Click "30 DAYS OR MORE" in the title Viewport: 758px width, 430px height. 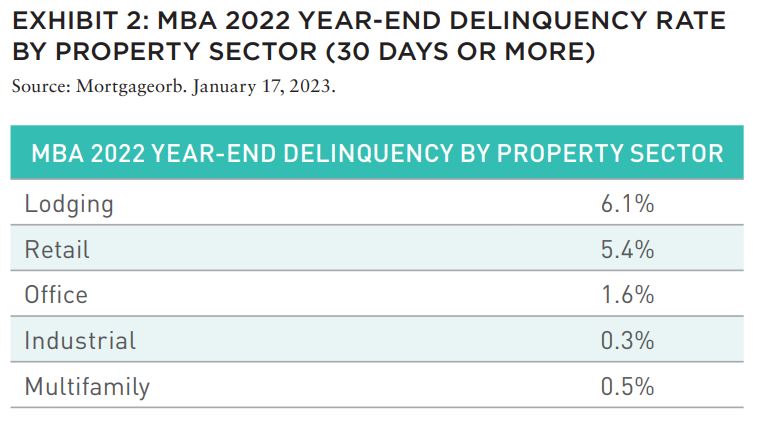460,51
